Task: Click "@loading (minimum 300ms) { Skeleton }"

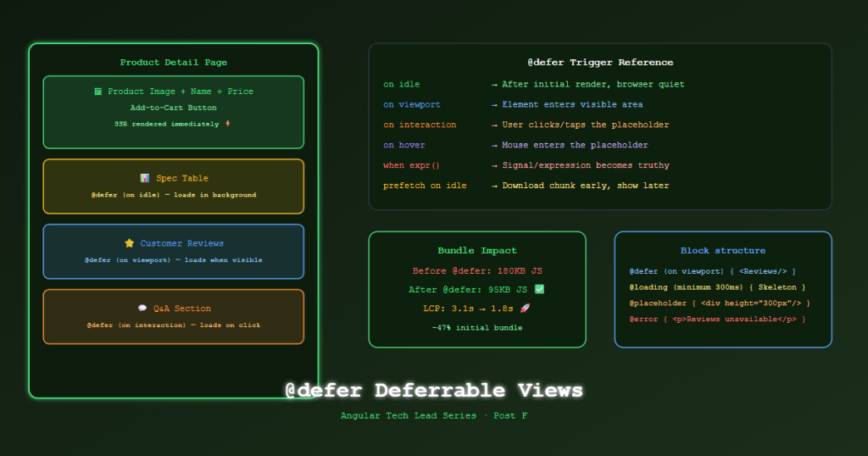Action: pyautogui.click(x=717, y=287)
